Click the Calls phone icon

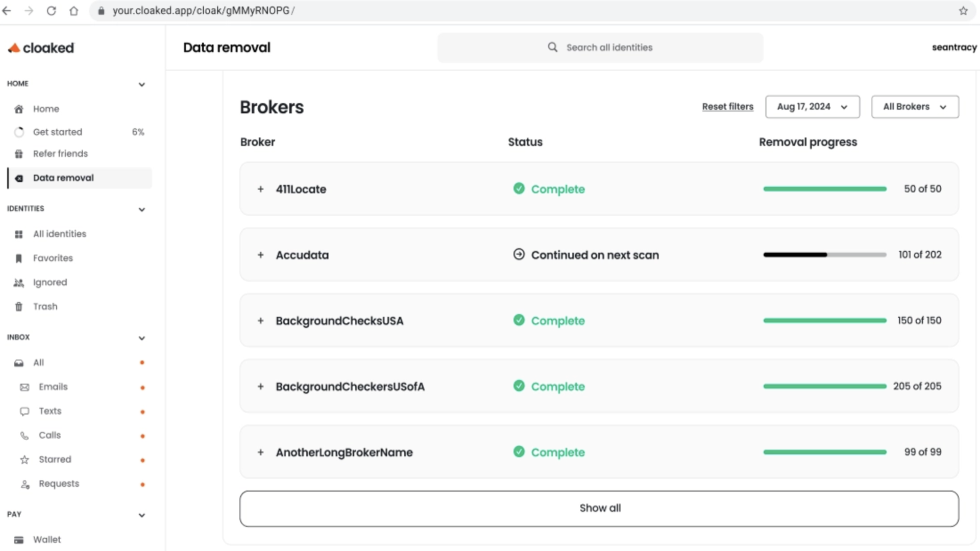pyautogui.click(x=24, y=436)
